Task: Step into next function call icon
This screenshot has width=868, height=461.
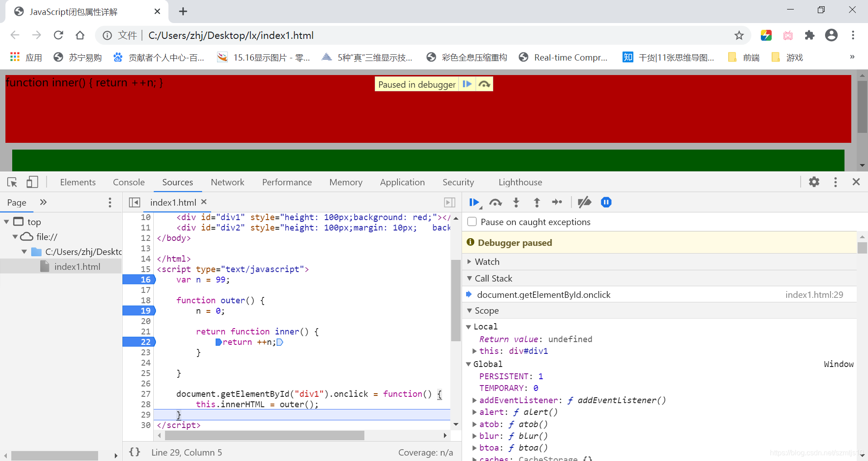Action: coord(516,202)
